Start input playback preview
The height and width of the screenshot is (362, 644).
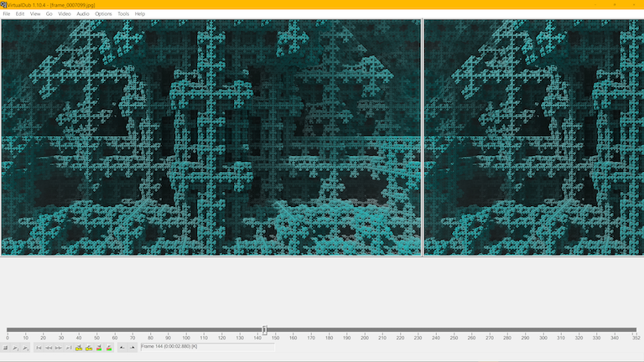pos(15,348)
